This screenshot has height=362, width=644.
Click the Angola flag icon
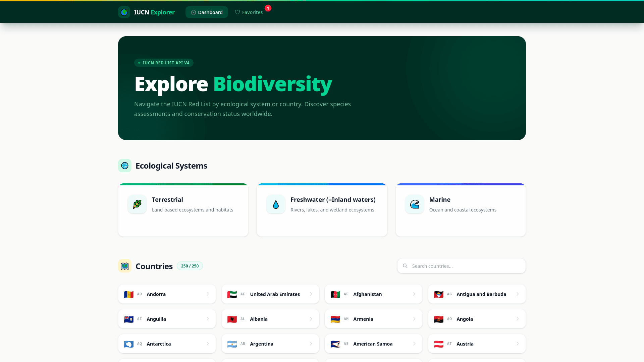click(439, 319)
